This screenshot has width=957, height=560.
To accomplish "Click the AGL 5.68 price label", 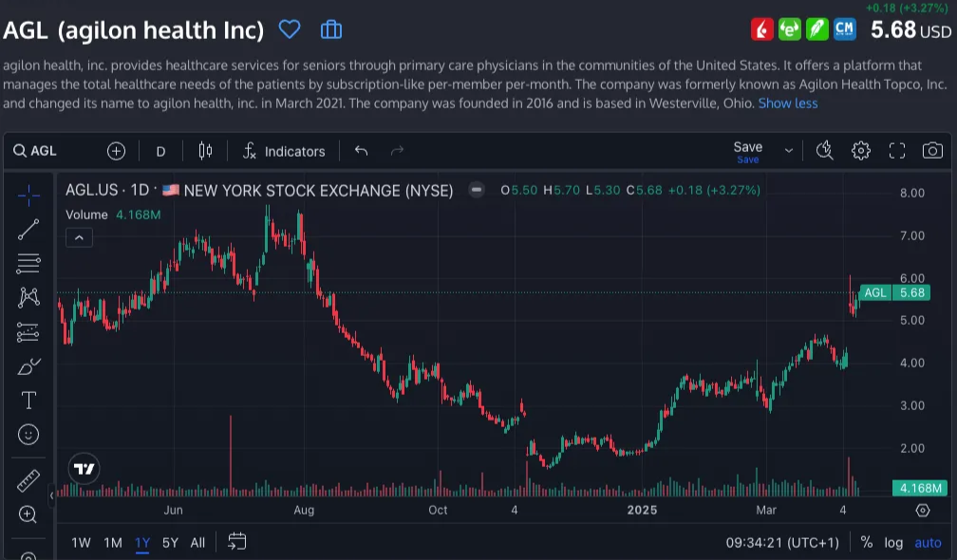I will point(894,292).
